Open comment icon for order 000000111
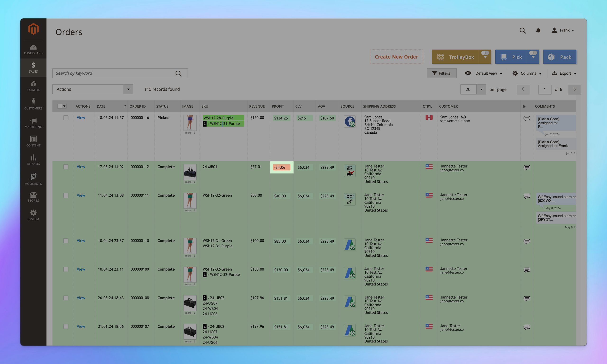The height and width of the screenshot is (364, 607). point(527,196)
